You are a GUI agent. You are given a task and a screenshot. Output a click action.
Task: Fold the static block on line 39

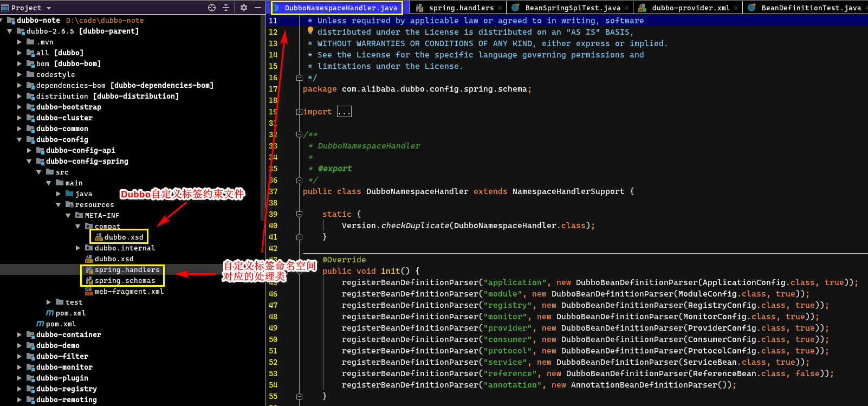pos(299,214)
